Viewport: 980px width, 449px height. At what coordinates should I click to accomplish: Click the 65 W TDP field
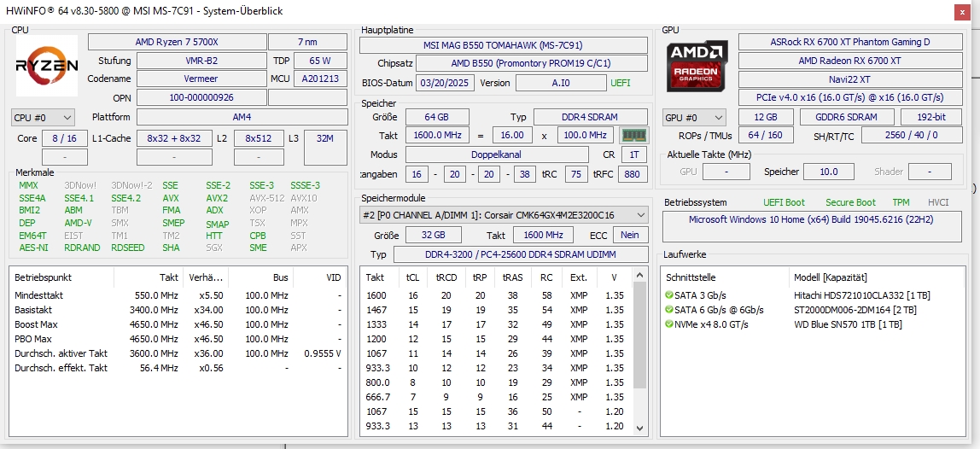pyautogui.click(x=320, y=61)
